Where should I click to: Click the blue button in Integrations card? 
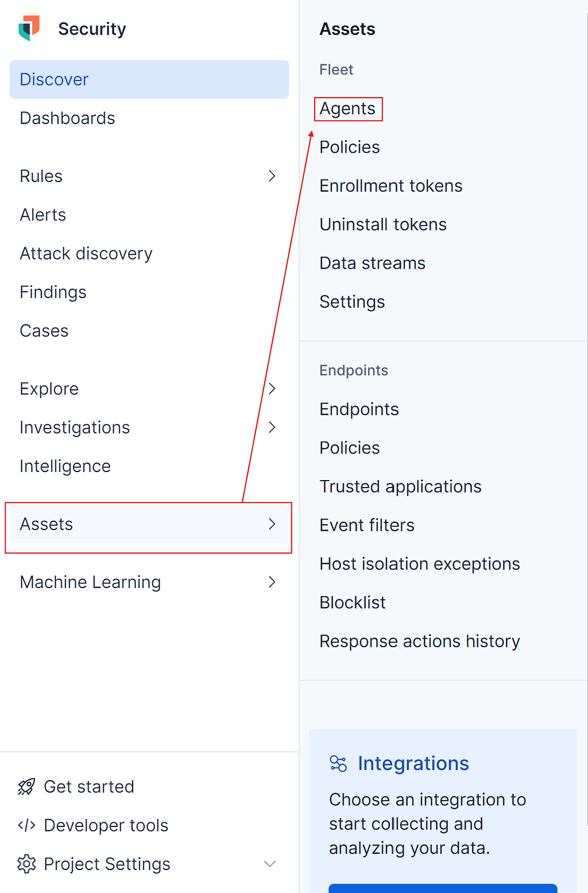(x=443, y=888)
